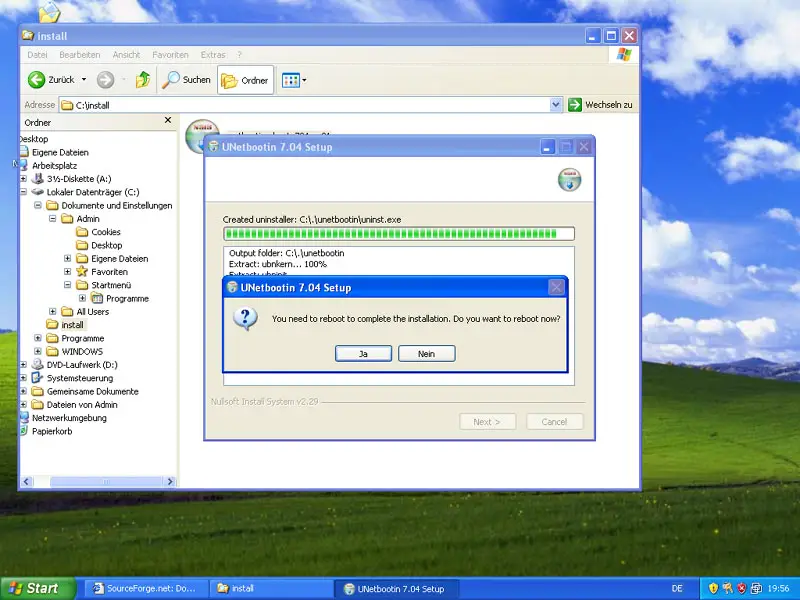Collapse Dokumente und Einstellungen node
Viewport: 800px width, 600px height.
[x=38, y=205]
